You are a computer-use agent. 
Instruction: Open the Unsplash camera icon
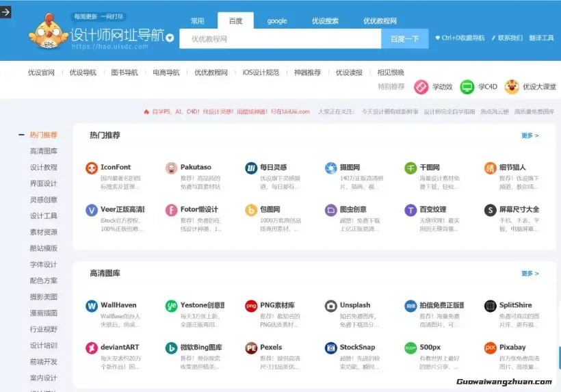click(x=331, y=306)
